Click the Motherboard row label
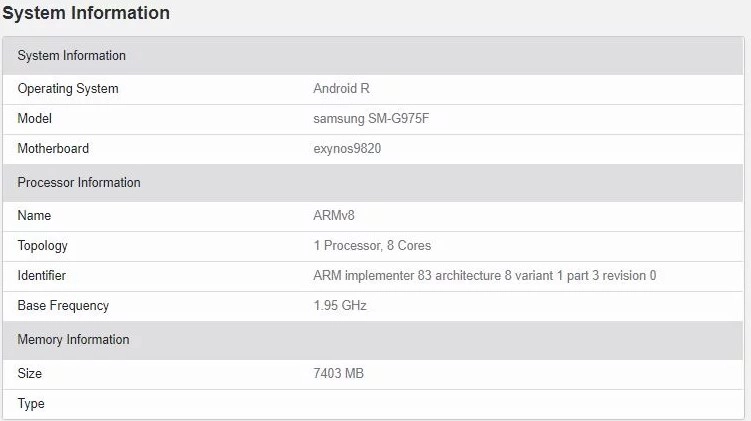Image resolution: width=751 pixels, height=421 pixels. click(x=53, y=149)
